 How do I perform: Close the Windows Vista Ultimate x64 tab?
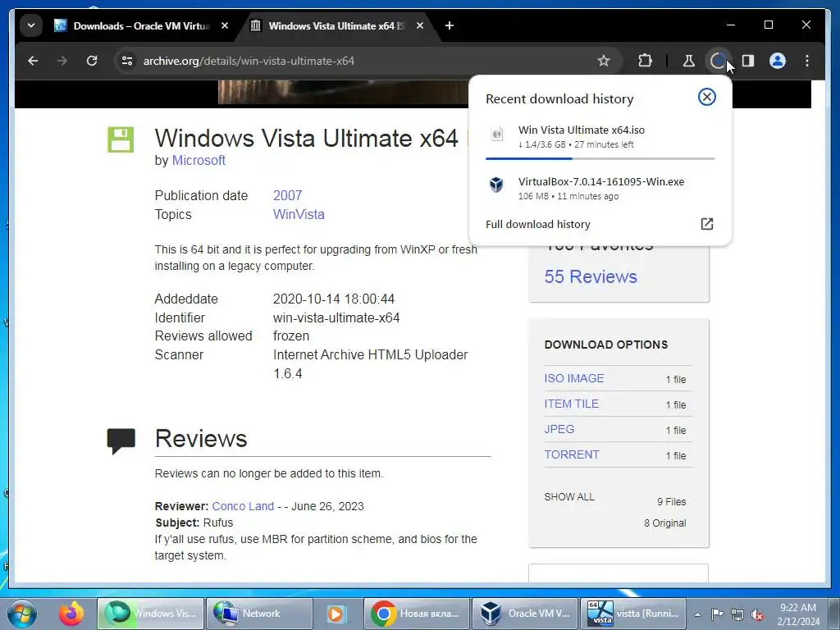[x=420, y=25]
